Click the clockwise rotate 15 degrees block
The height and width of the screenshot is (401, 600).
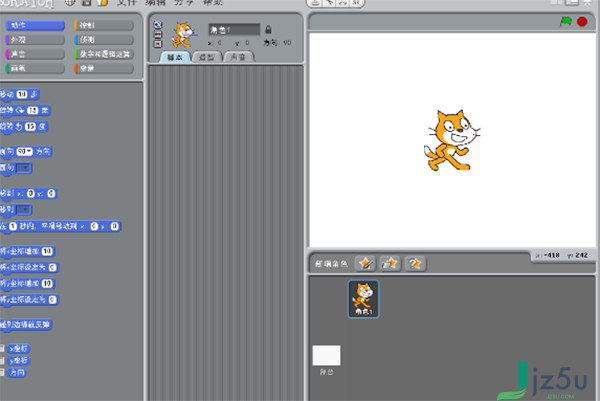[x=25, y=111]
